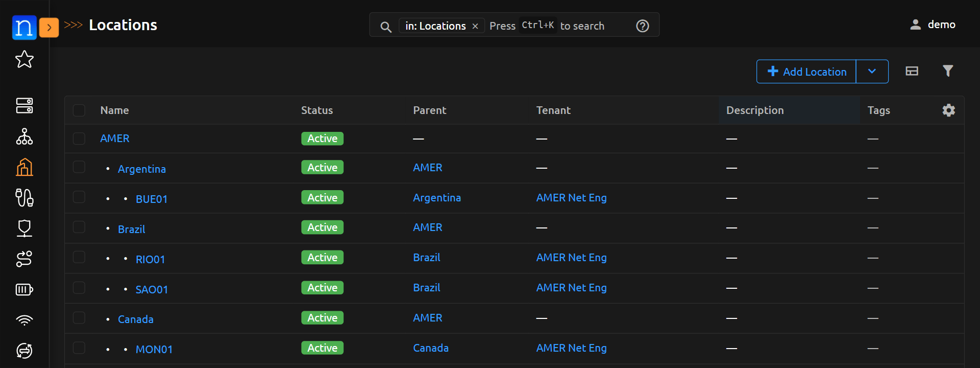Screen dimensions: 980x368
Task: Open the hierarchy tree icon in sidebar
Action: point(24,136)
